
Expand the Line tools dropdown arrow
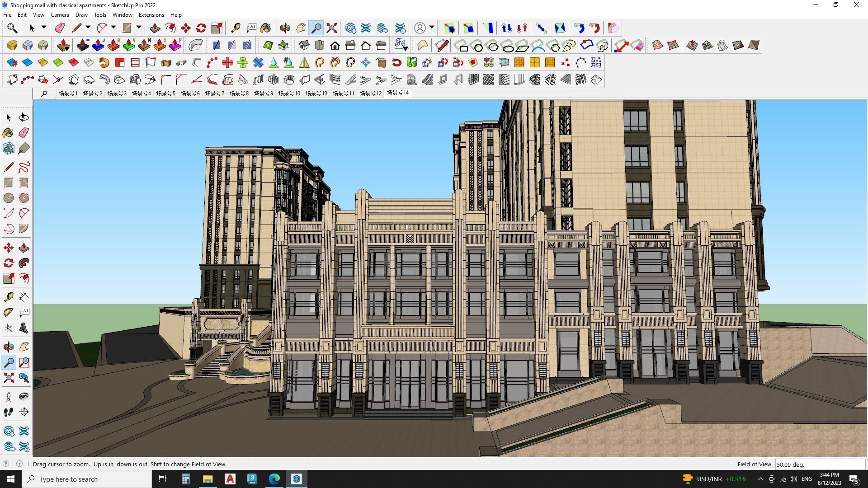pyautogui.click(x=88, y=28)
